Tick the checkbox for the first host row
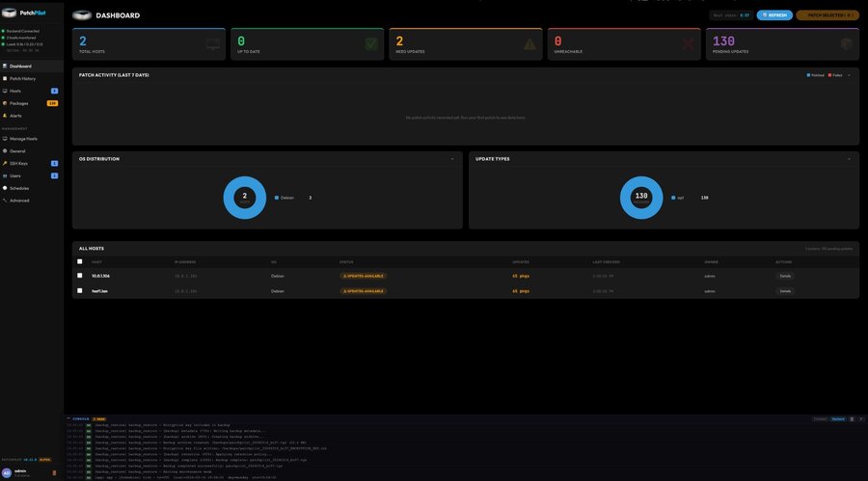 [80, 275]
